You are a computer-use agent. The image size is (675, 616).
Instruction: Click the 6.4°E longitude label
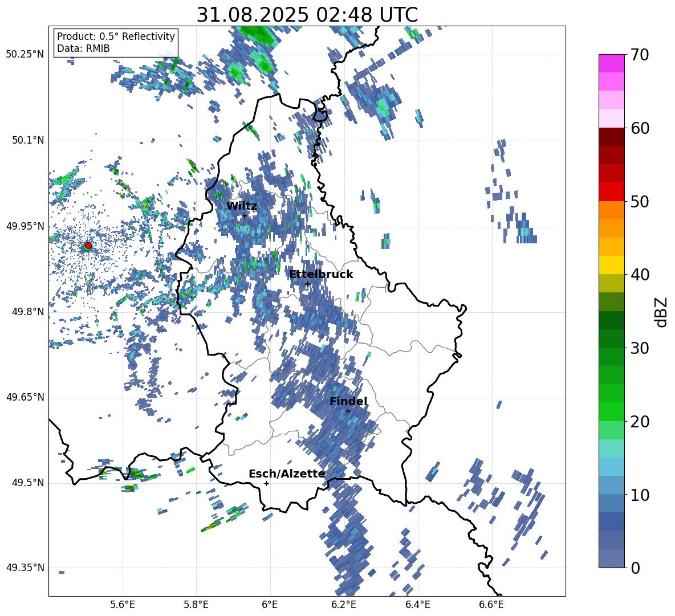417,605
